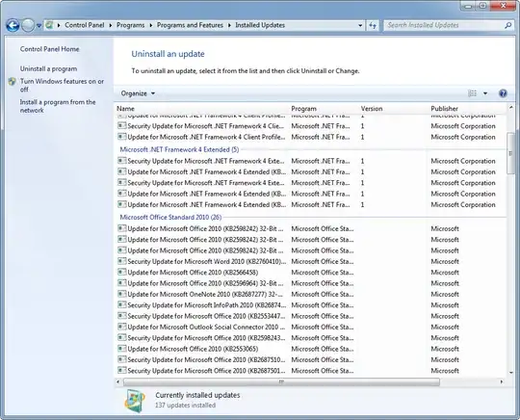
Task: Select the Office 2010 KB2687501 update icon
Action: (x=122, y=371)
